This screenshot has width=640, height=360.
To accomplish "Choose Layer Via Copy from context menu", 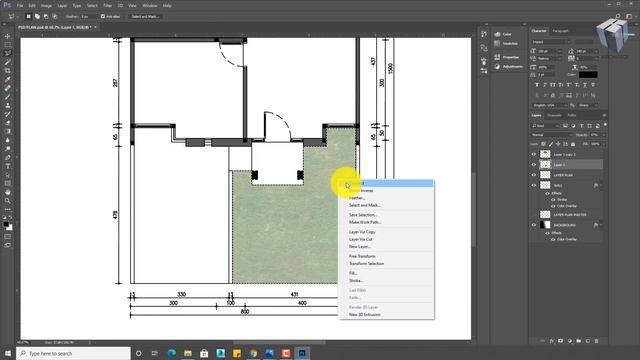I will 362,232.
